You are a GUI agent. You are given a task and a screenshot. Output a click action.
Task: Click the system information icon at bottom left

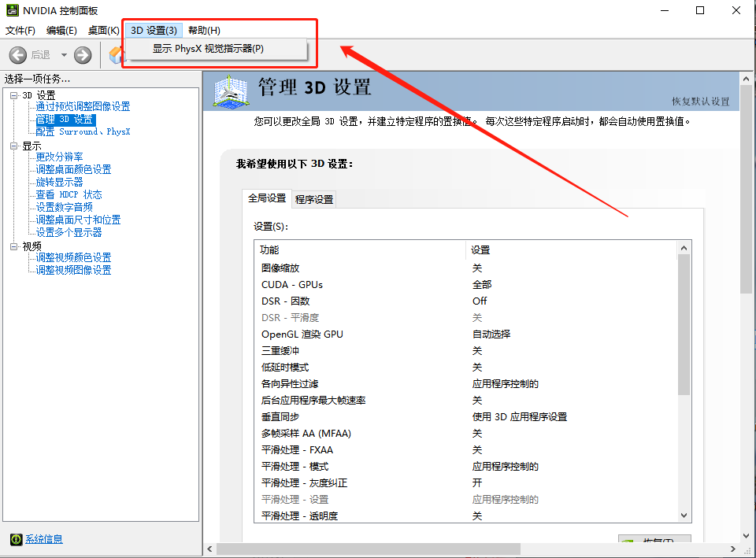(16, 539)
